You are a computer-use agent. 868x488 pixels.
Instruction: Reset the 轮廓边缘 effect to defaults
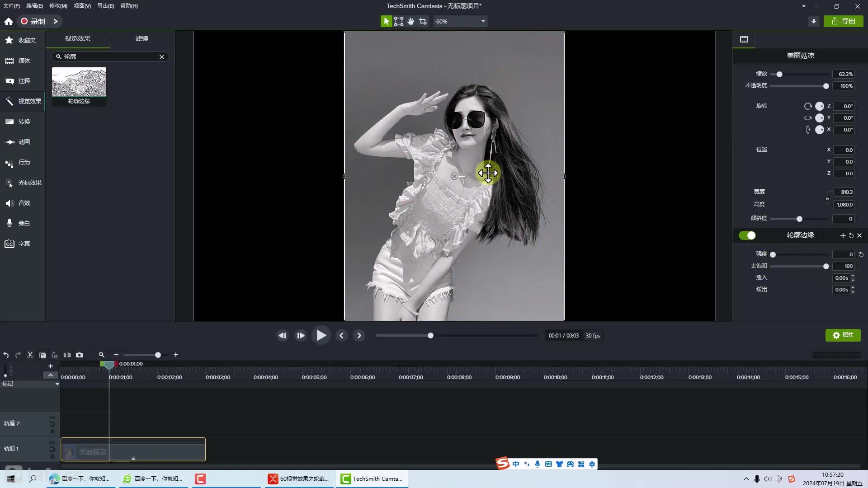[851, 235]
